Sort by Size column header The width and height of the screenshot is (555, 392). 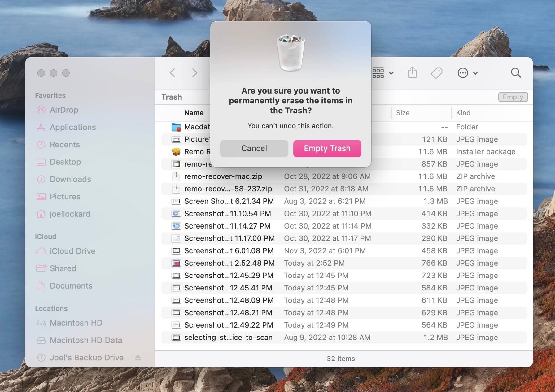click(403, 113)
